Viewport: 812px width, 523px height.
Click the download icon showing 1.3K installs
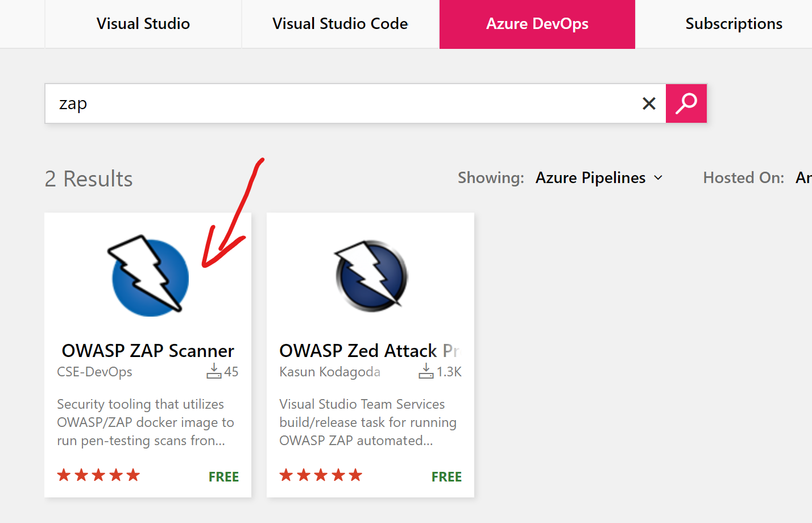(425, 371)
